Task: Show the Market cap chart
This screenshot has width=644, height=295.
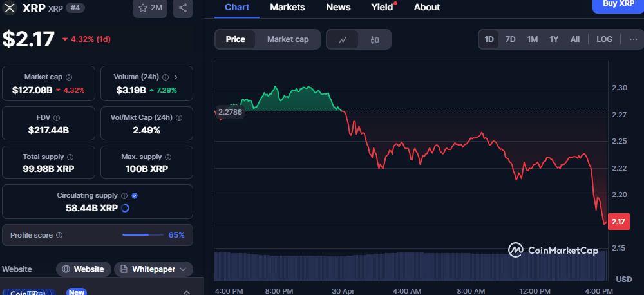Action: 288,39
